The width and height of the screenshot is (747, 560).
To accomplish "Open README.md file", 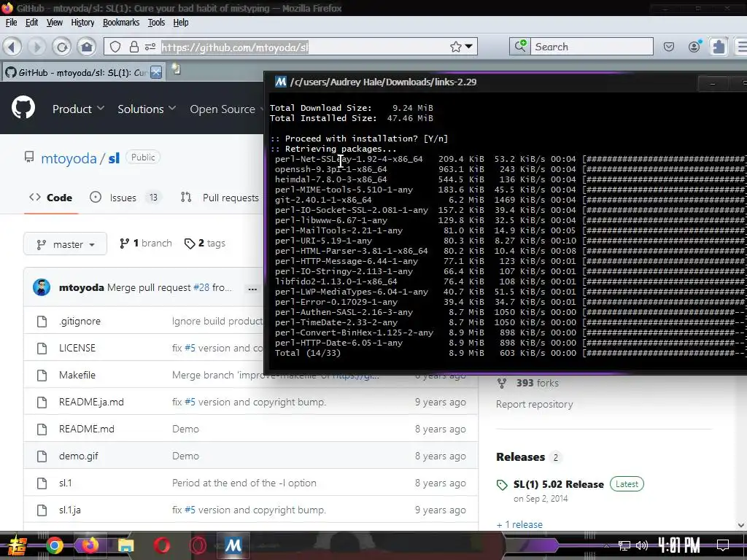I will click(x=86, y=429).
